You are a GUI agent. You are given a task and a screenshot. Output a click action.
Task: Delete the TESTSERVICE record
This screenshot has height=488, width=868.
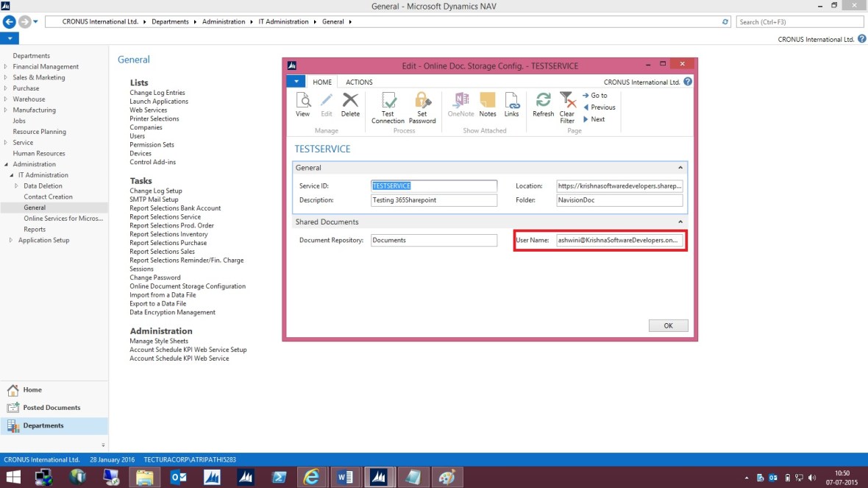[x=351, y=103]
